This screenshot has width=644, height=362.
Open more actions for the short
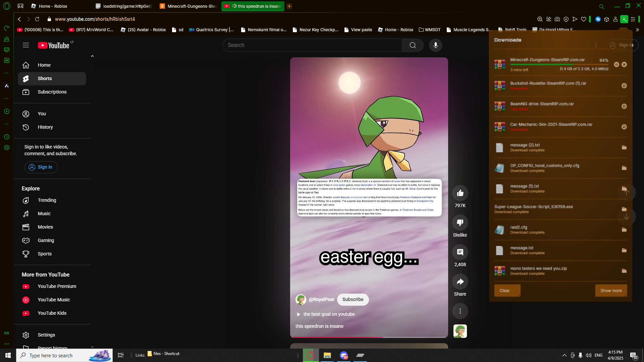coord(460,311)
